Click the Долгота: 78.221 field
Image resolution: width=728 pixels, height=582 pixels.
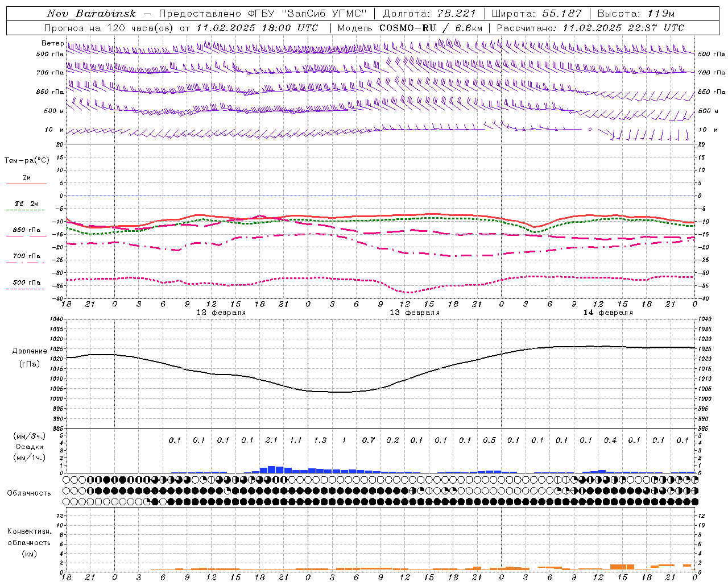[429, 14]
